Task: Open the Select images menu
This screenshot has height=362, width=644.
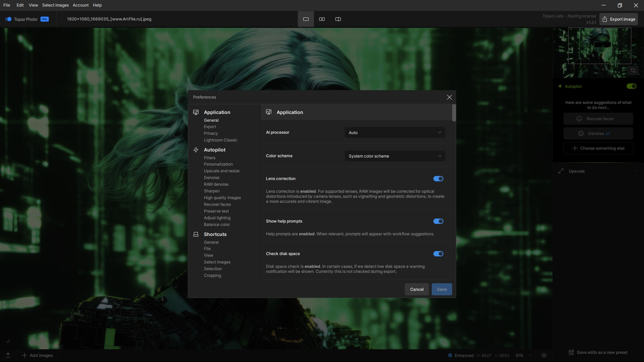Action: pyautogui.click(x=55, y=5)
